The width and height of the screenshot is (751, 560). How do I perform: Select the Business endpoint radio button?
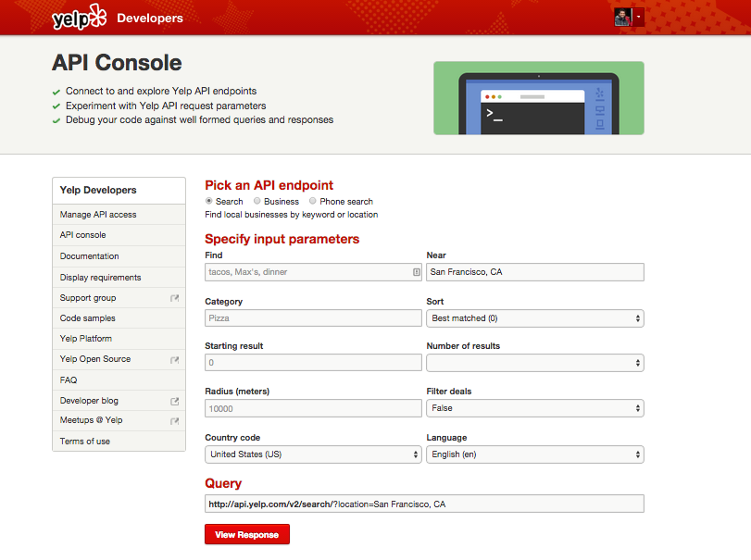(x=257, y=201)
